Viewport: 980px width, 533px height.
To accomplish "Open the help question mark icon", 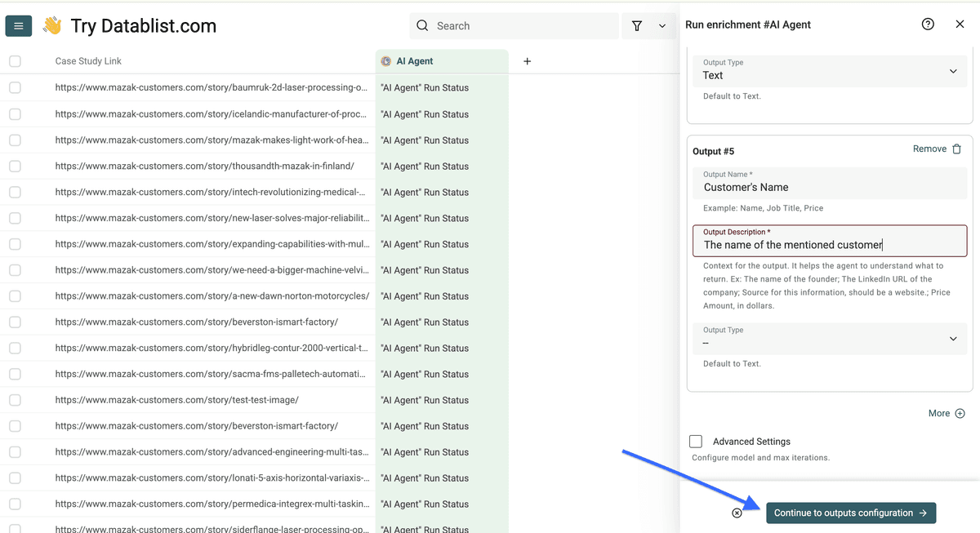I will [x=928, y=24].
